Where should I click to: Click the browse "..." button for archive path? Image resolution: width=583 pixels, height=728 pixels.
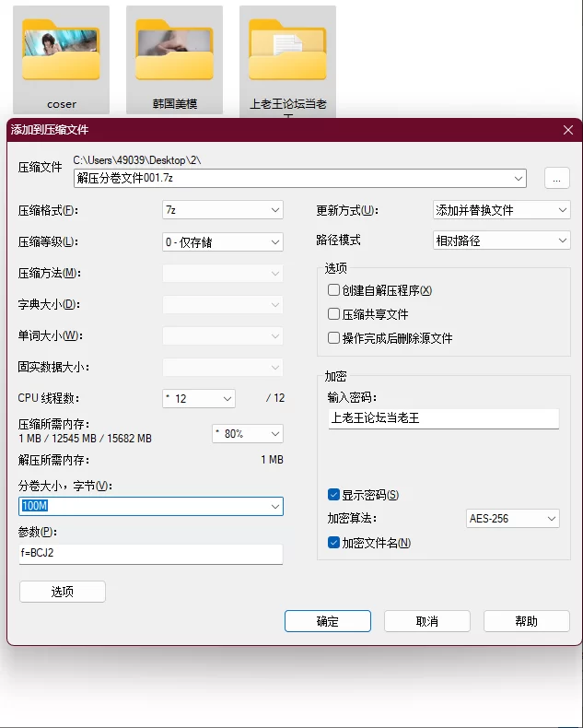coord(557,178)
